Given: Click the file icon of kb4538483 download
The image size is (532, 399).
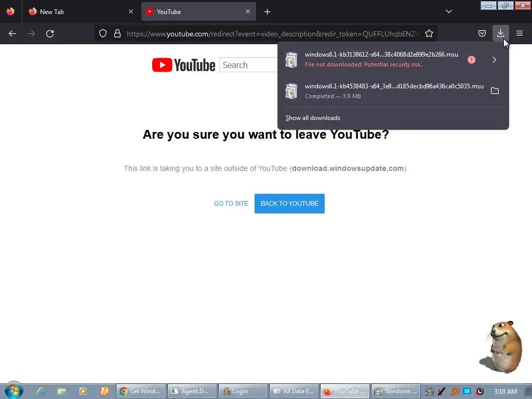Looking at the screenshot, I should tap(291, 91).
